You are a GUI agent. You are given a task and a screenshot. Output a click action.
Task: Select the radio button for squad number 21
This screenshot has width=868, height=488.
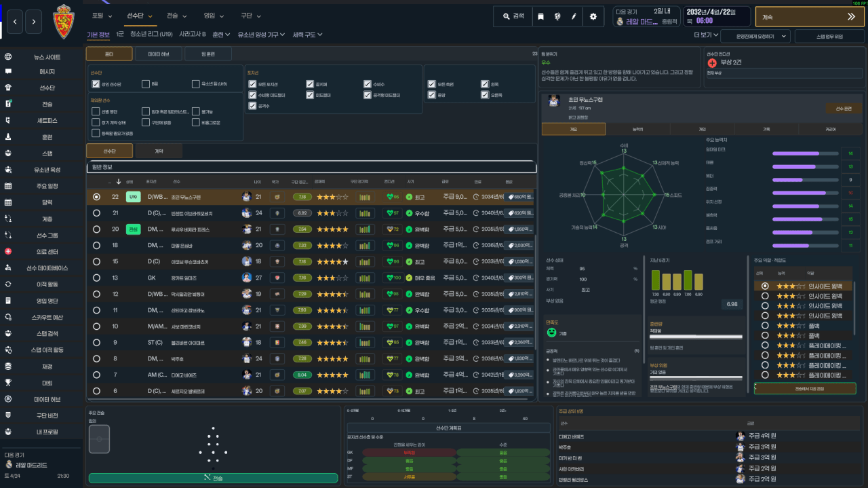96,213
